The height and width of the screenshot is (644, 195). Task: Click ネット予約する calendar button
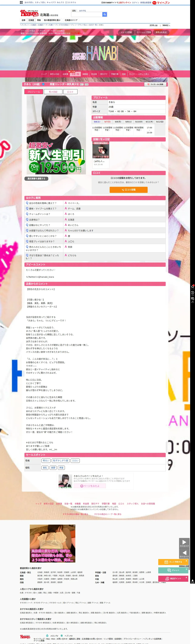[x=173, y=562]
